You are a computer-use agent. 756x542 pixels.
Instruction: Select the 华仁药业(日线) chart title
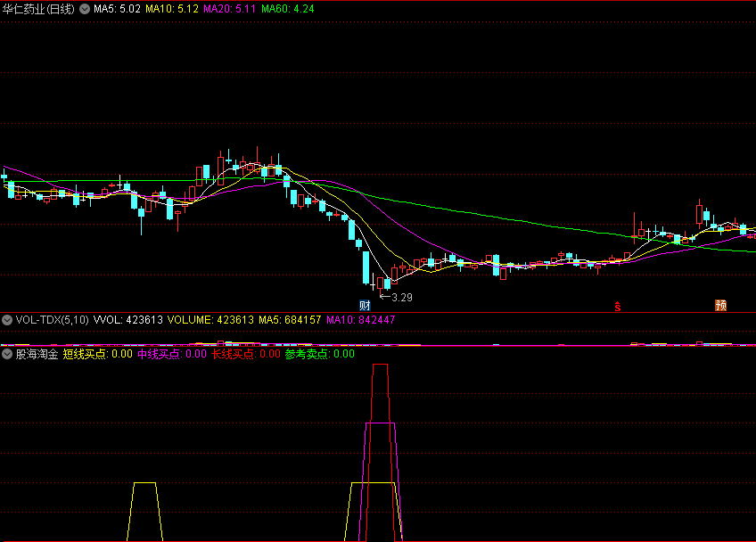(38, 9)
